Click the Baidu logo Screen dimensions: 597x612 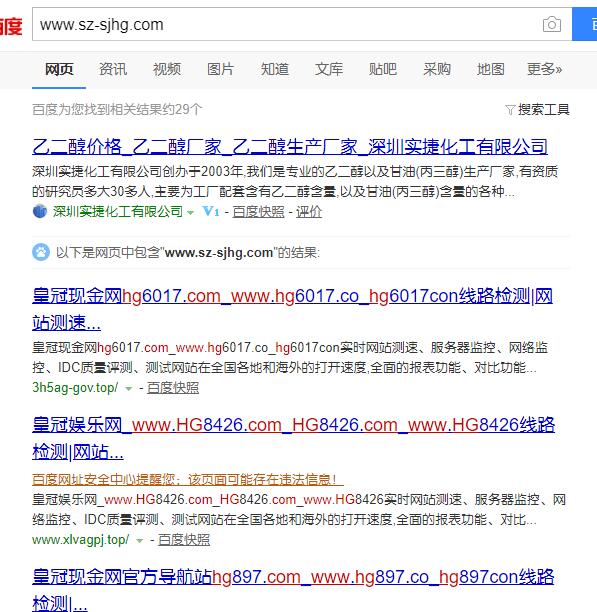(11, 26)
